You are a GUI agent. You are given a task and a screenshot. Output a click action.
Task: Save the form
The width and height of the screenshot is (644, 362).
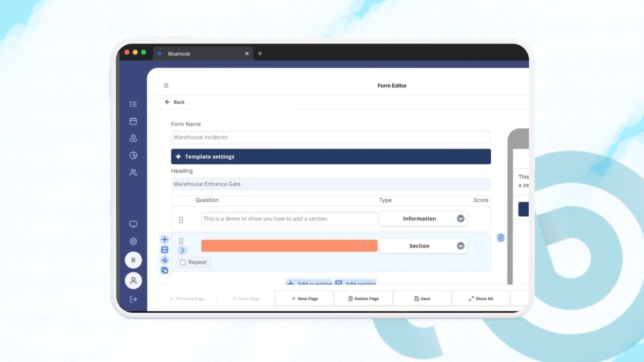(x=422, y=299)
